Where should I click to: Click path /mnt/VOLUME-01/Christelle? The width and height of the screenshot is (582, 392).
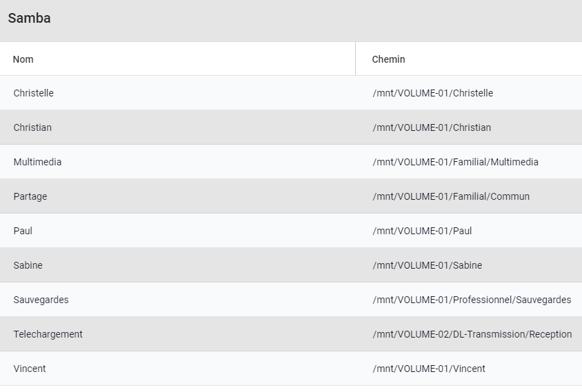(x=433, y=93)
